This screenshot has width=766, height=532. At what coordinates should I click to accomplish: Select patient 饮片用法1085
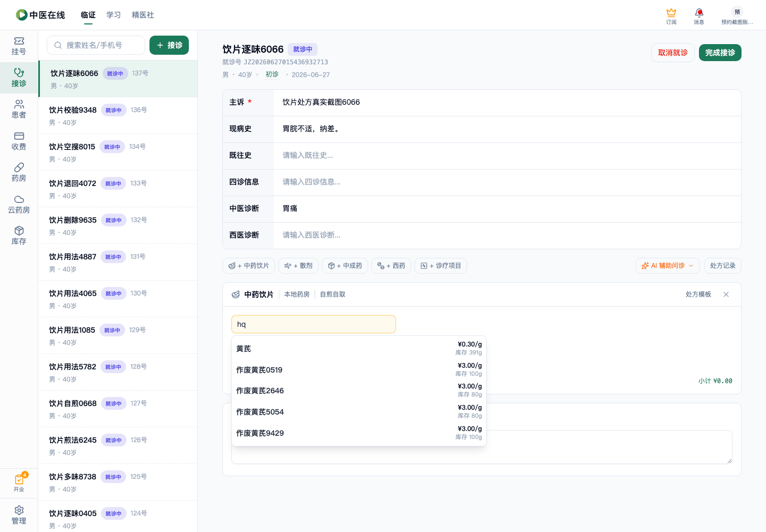coord(118,335)
